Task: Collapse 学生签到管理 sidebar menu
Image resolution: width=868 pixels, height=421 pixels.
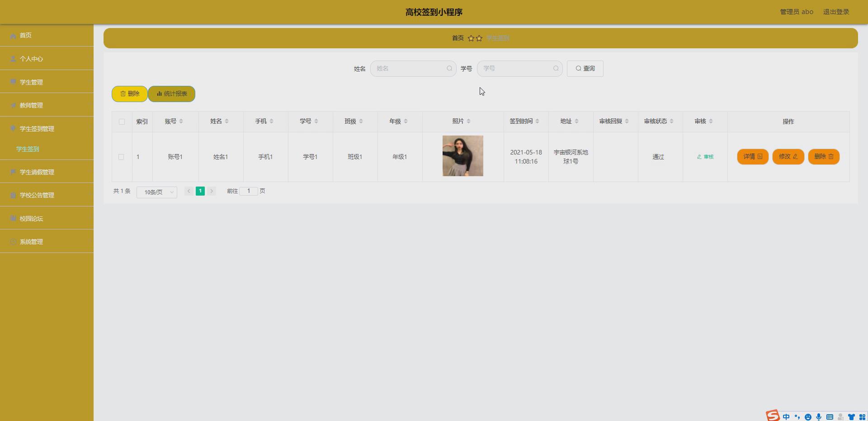Action: click(x=47, y=129)
